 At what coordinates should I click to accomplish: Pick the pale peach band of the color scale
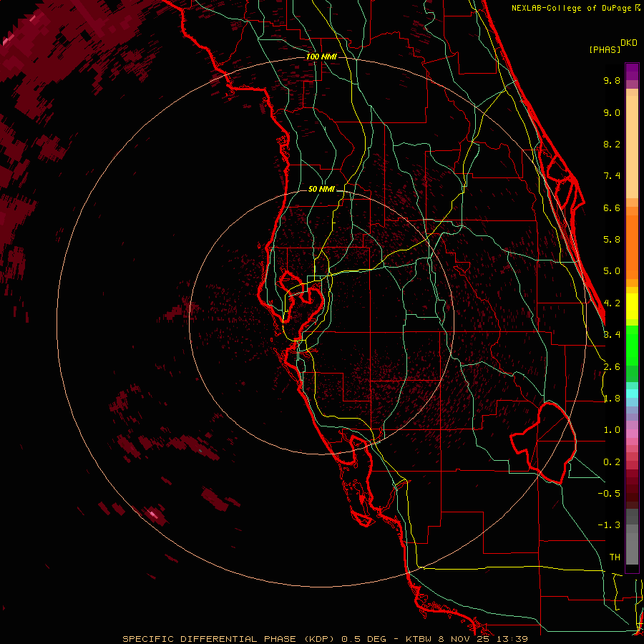coord(632,147)
